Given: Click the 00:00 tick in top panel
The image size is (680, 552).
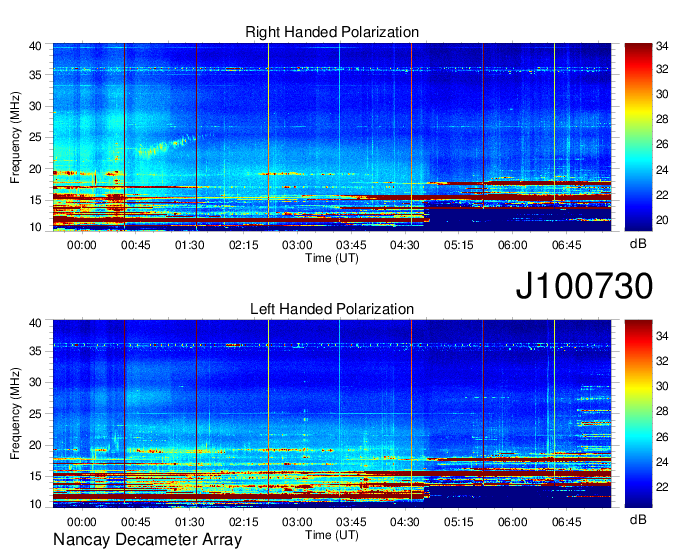Looking at the screenshot, I should pos(82,245).
